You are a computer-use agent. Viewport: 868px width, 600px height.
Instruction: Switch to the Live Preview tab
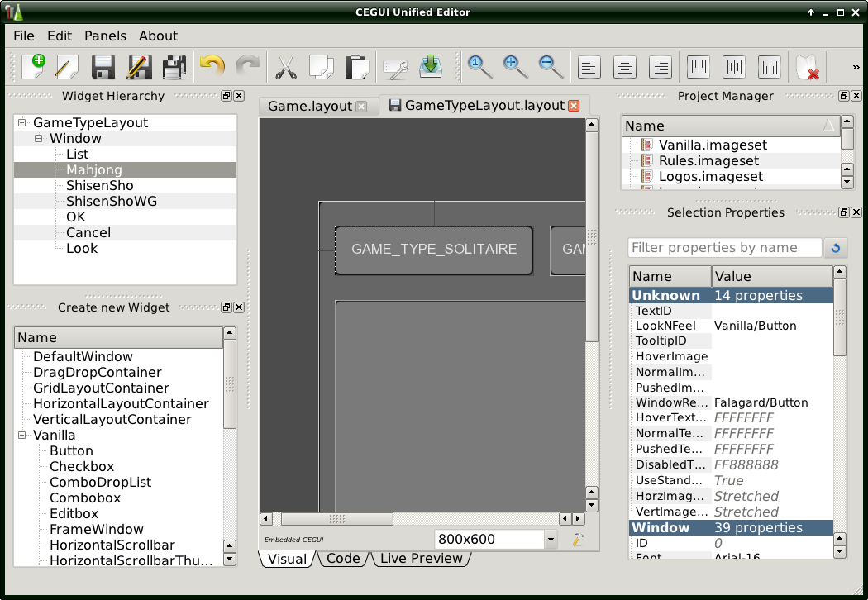pos(421,559)
